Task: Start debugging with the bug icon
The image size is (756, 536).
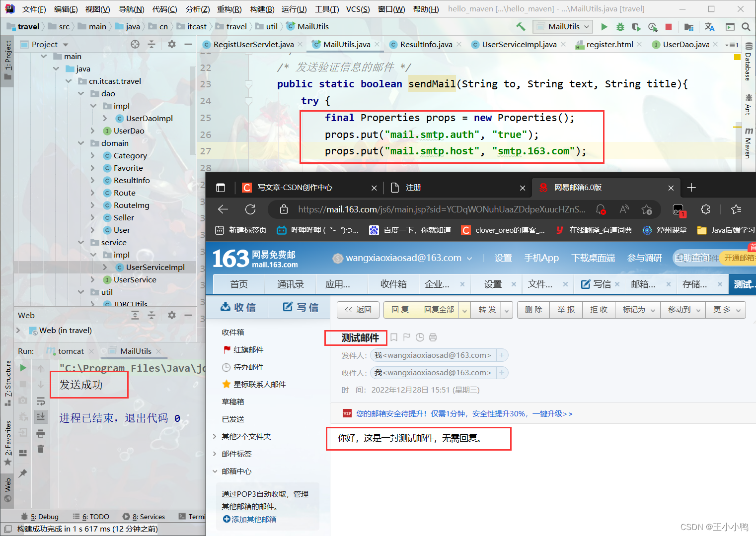Action: click(620, 27)
